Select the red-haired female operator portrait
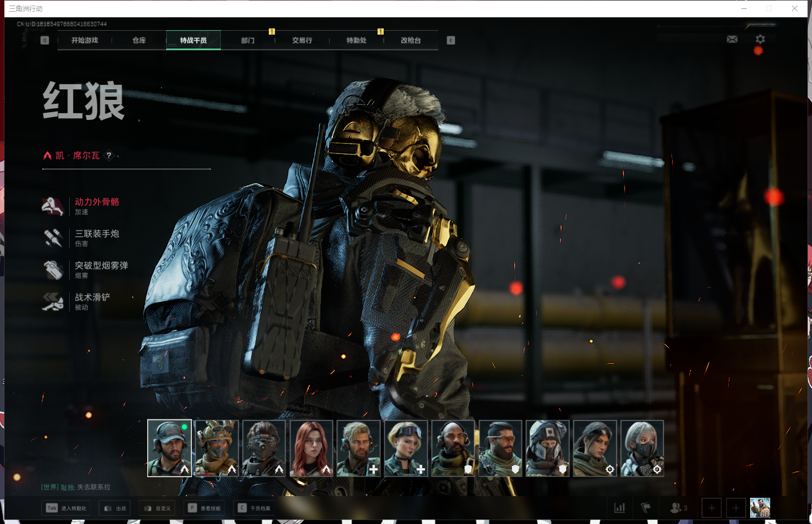The height and width of the screenshot is (524, 812). (x=311, y=448)
